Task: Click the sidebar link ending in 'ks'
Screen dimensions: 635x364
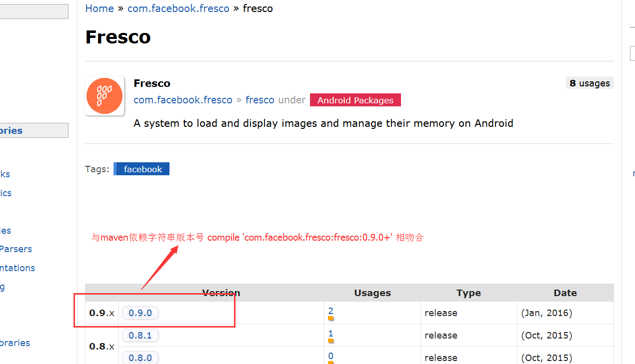Action: (5, 174)
